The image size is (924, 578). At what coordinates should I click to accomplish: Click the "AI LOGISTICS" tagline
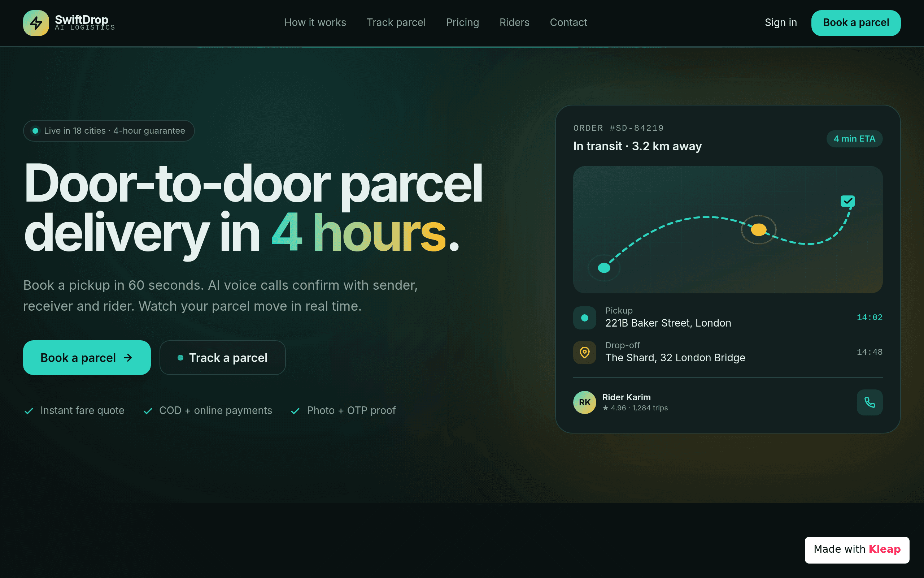(85, 27)
